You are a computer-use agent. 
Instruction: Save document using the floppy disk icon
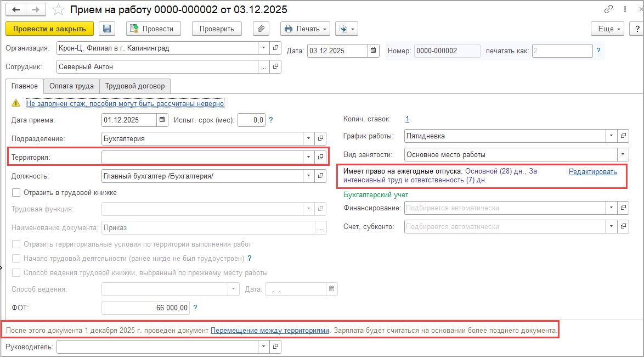tap(107, 29)
